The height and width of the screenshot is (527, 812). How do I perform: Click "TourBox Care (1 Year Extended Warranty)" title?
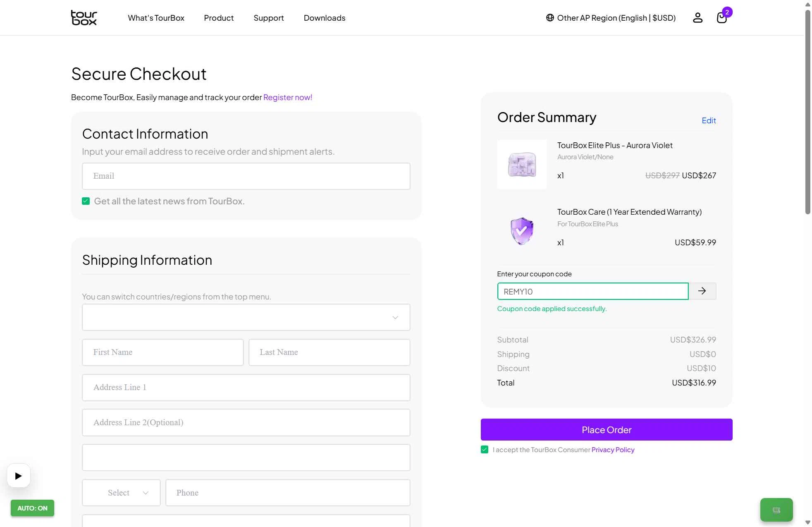click(x=629, y=212)
